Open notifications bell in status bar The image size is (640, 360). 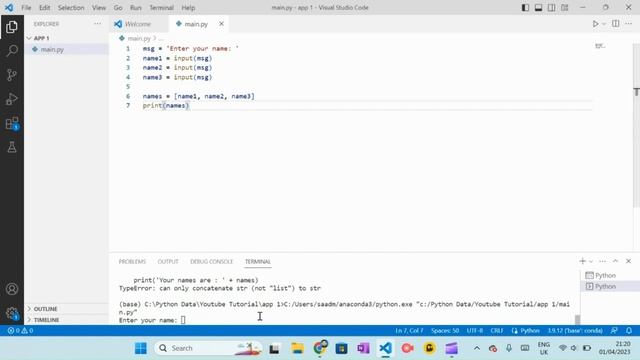[x=629, y=331]
